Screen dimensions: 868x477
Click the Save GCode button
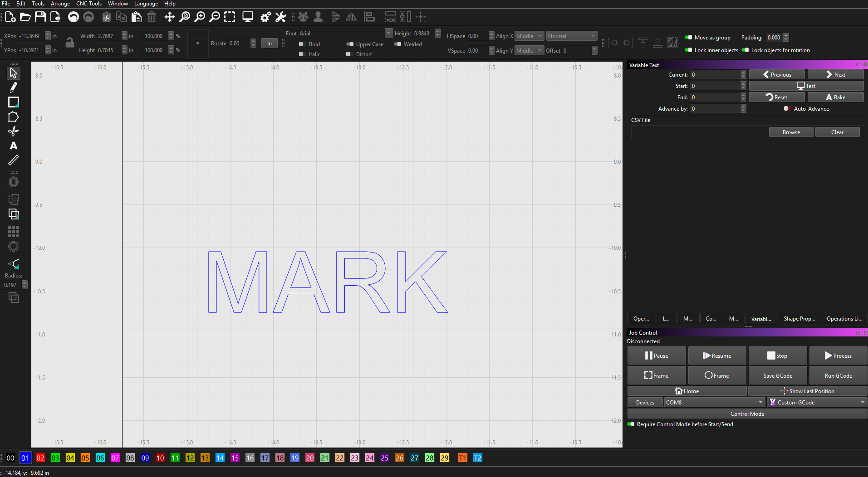click(778, 375)
